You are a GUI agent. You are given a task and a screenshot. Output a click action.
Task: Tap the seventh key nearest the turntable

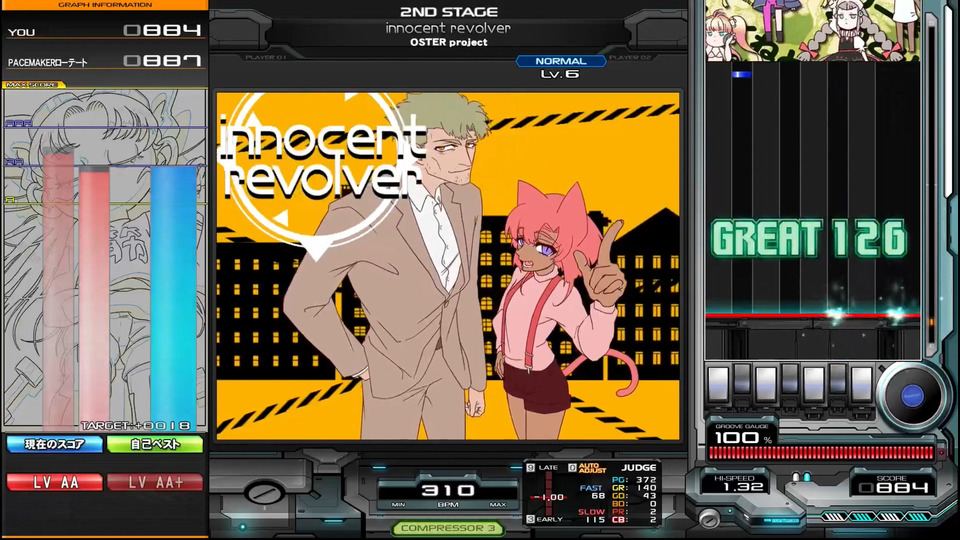click(861, 384)
